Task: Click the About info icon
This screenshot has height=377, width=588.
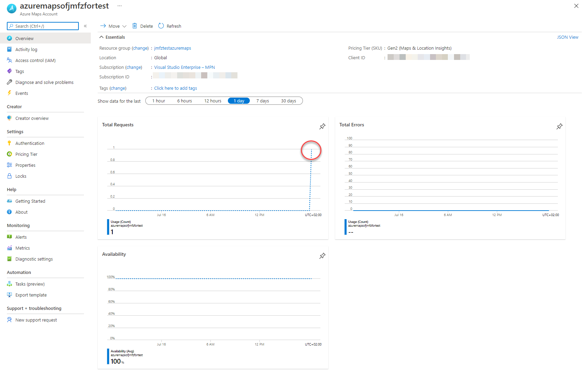Action: [10, 212]
